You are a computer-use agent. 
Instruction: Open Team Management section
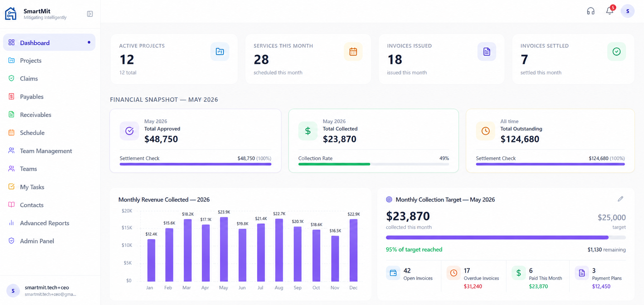pyautogui.click(x=49, y=151)
